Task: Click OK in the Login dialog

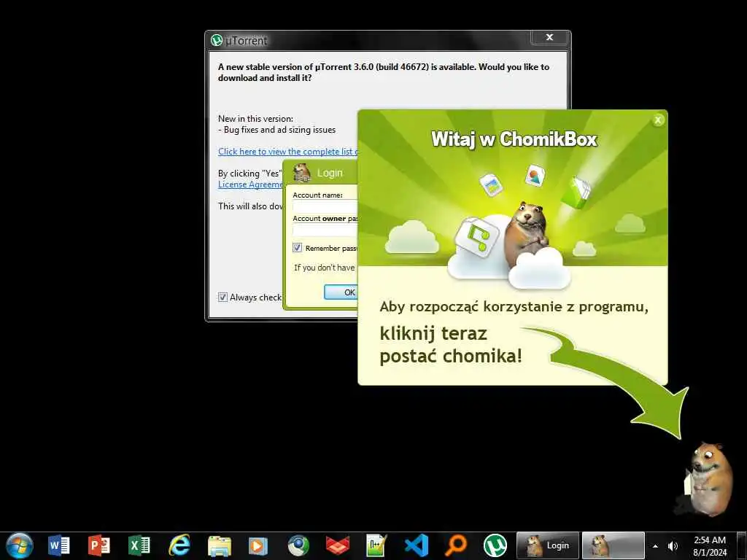Action: click(341, 292)
